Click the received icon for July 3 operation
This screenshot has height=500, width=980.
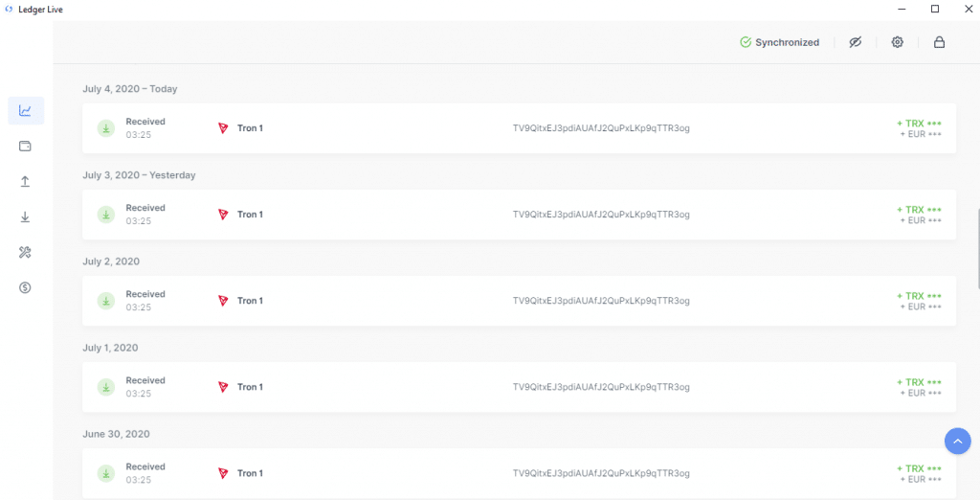[x=106, y=215]
